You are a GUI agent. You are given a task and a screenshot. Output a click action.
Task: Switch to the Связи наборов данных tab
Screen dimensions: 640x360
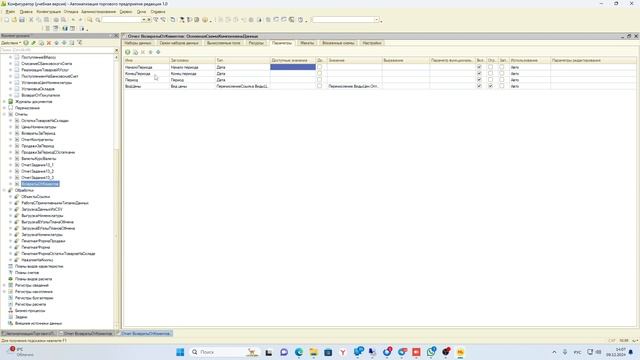coord(179,43)
